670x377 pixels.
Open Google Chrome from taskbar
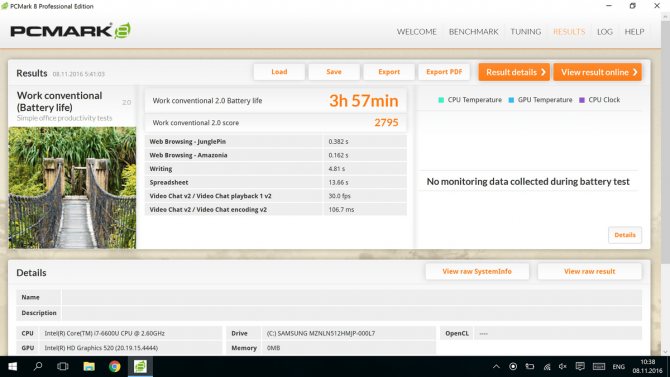pyautogui.click(x=115, y=366)
